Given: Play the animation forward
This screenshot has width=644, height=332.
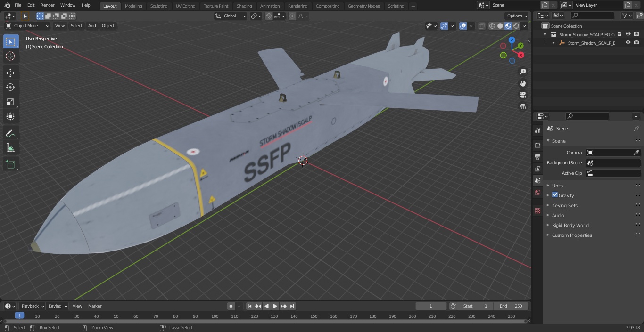Looking at the screenshot, I should coord(275,306).
